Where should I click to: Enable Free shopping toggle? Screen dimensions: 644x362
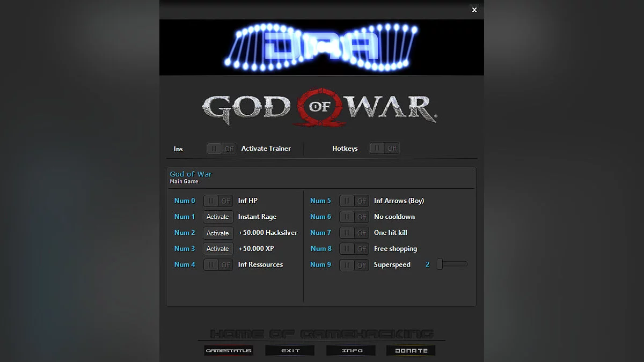(354, 248)
